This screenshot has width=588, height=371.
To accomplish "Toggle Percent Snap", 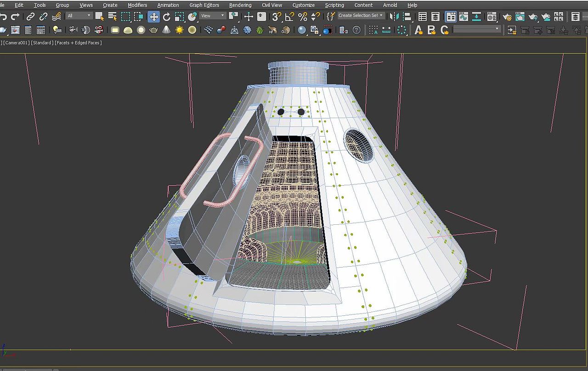I will [x=302, y=17].
